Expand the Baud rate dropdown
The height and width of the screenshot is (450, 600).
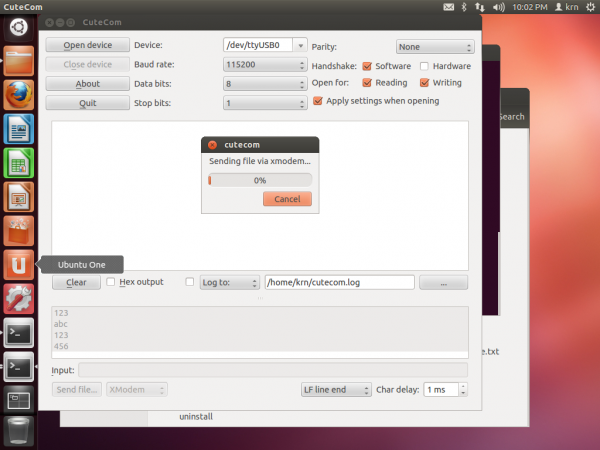[x=264, y=65]
